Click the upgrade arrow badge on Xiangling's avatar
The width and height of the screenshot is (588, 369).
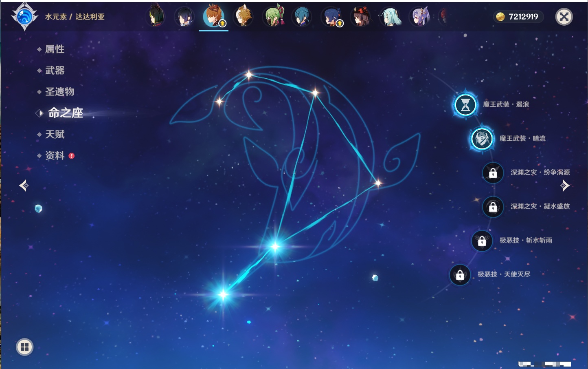(x=340, y=24)
